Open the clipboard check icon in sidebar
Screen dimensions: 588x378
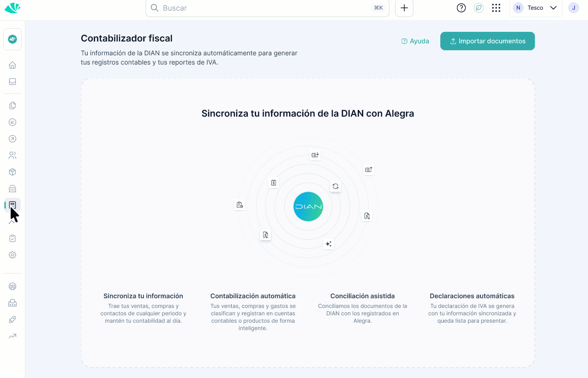click(12, 238)
